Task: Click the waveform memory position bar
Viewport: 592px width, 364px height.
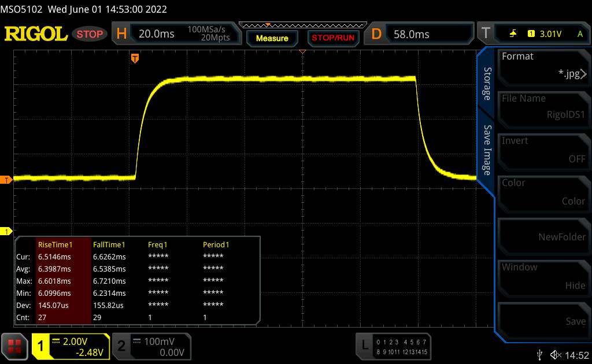Action: click(303, 25)
